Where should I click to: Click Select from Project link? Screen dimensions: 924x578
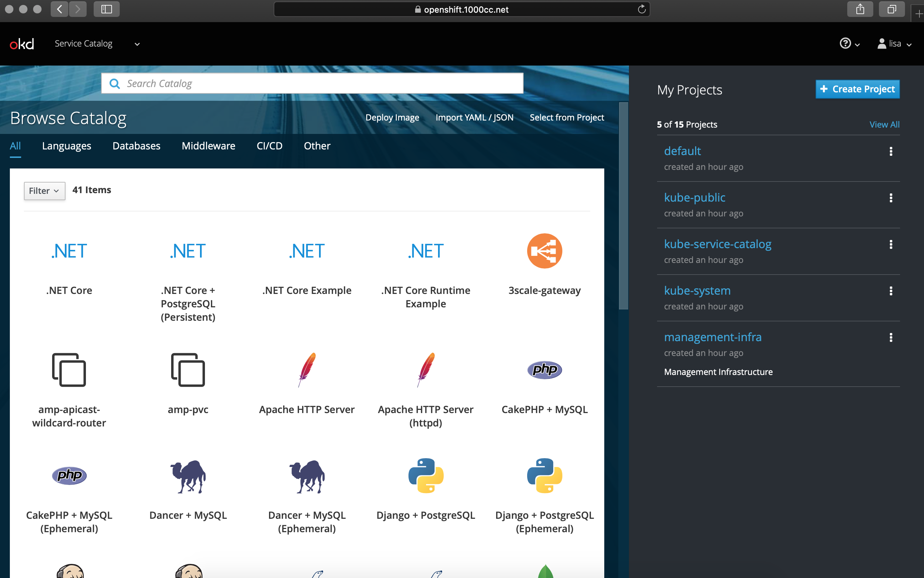point(567,117)
